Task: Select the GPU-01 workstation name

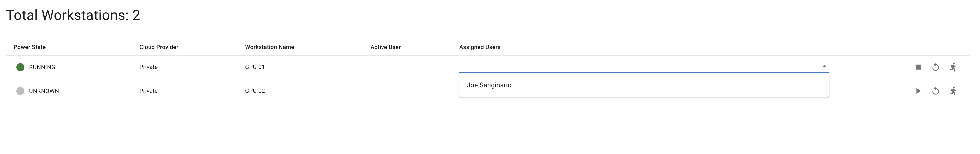Action: (255, 67)
